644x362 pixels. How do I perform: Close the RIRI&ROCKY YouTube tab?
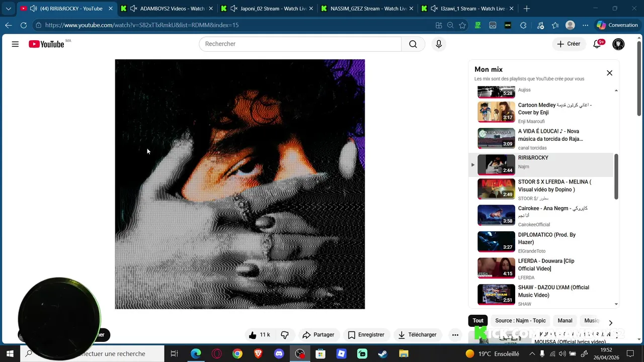[111, 9]
